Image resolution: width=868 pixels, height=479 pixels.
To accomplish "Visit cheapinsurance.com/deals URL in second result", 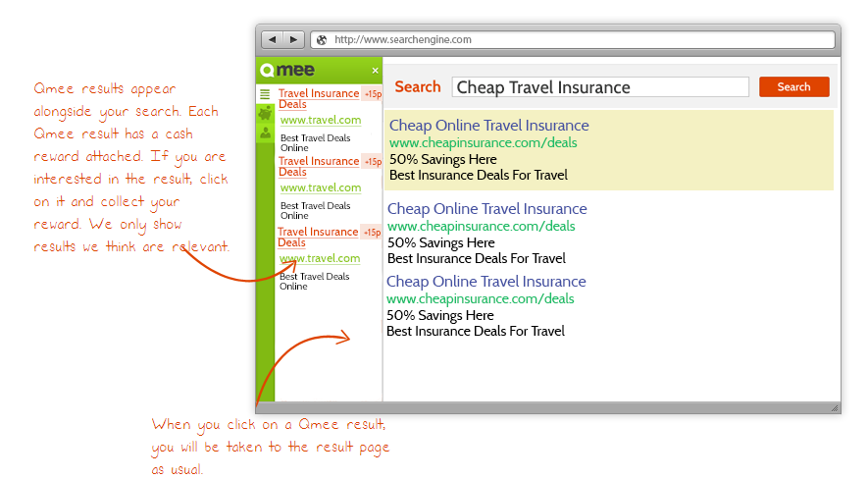I will pyautogui.click(x=481, y=226).
